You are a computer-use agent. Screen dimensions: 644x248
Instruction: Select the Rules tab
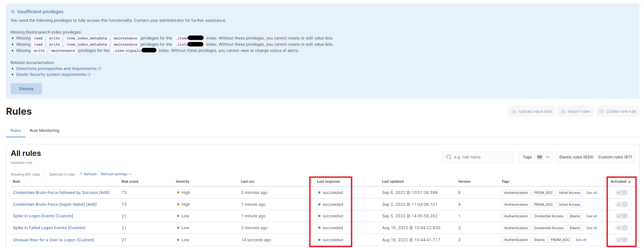coord(16,130)
